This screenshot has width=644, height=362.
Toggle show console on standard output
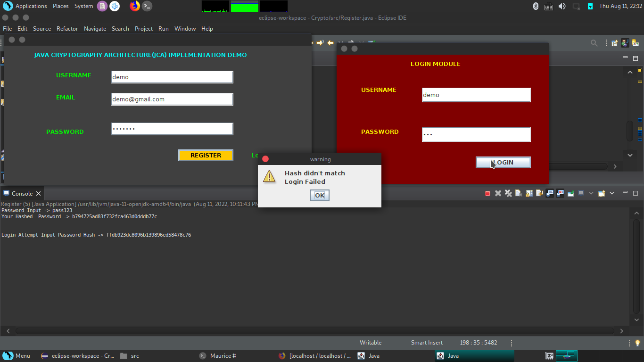[x=550, y=193]
